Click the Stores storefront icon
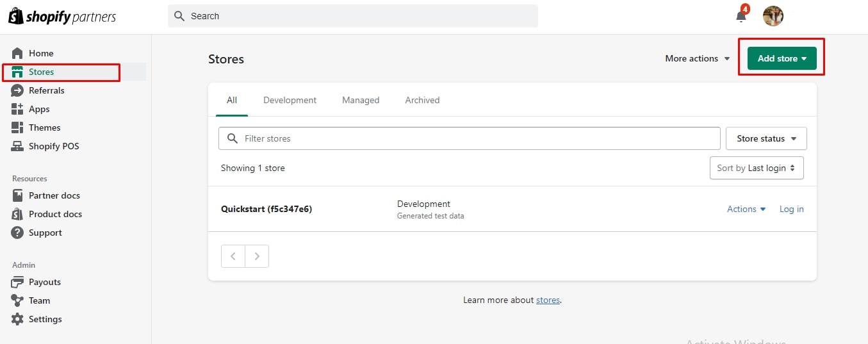Viewport: 868px width, 344px height. [17, 72]
